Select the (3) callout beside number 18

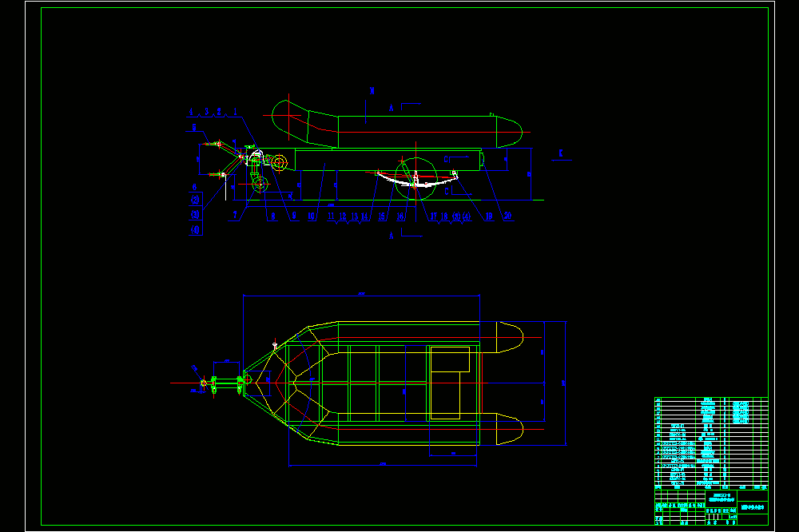click(456, 216)
